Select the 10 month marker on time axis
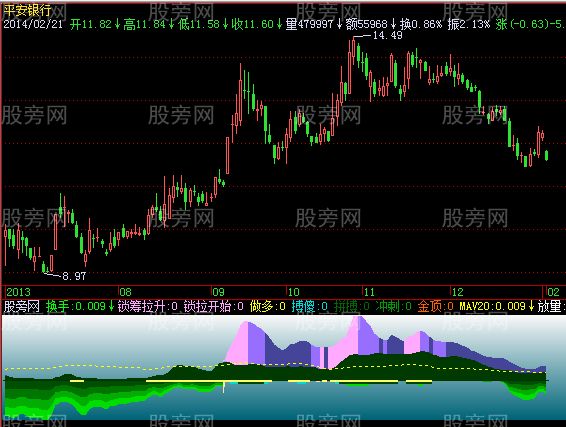 (293, 292)
